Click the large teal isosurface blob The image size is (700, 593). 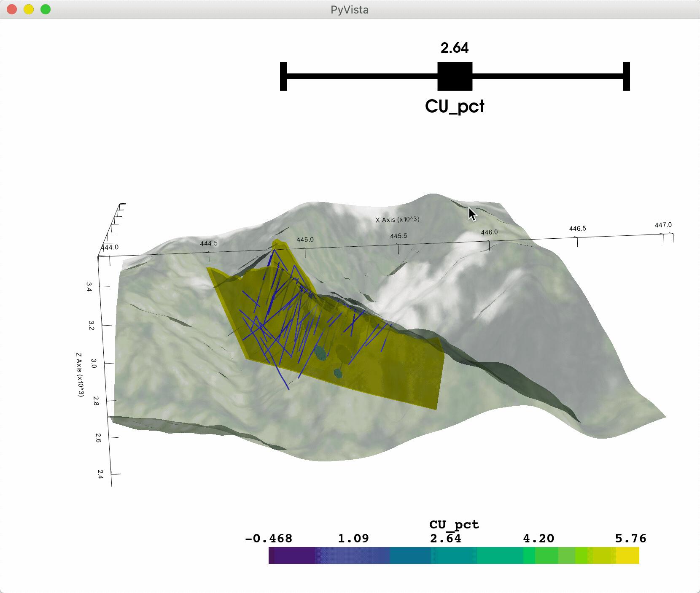click(321, 353)
